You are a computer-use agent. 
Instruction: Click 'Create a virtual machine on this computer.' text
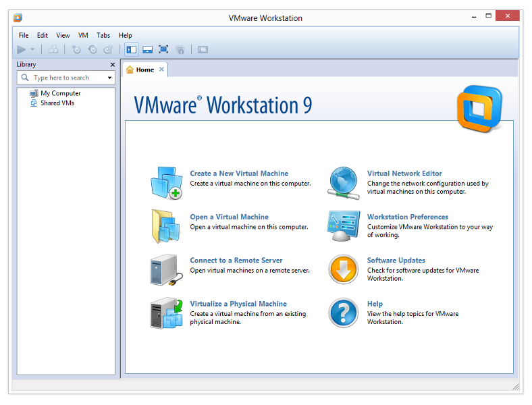point(250,184)
